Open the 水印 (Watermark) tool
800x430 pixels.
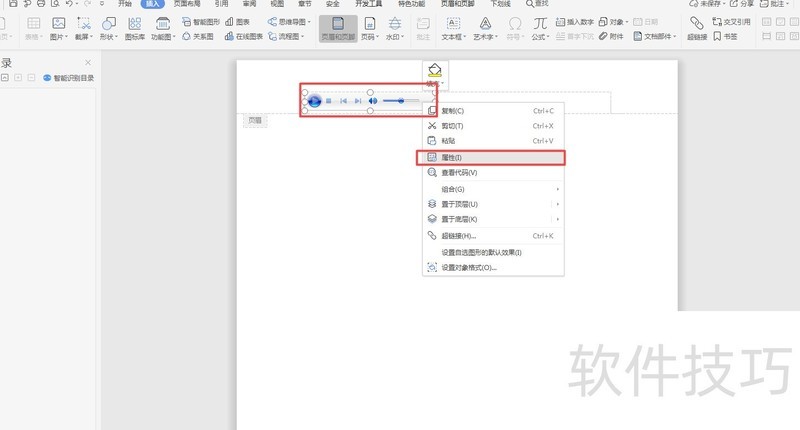[394, 29]
